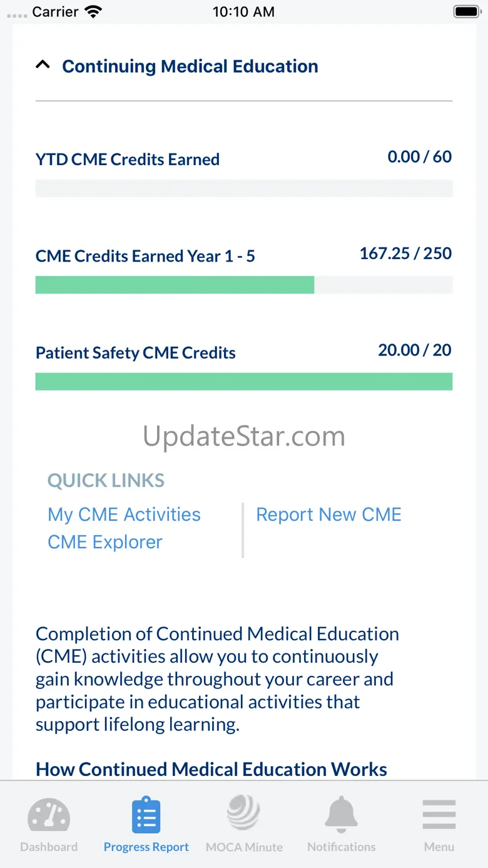Tap the Notifications bell icon
The height and width of the screenshot is (868, 488).
[341, 814]
